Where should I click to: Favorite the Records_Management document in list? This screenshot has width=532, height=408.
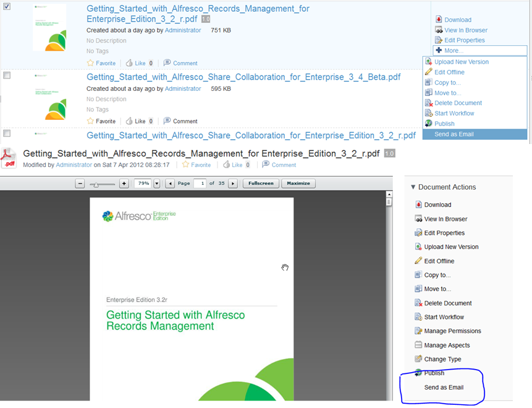[101, 63]
